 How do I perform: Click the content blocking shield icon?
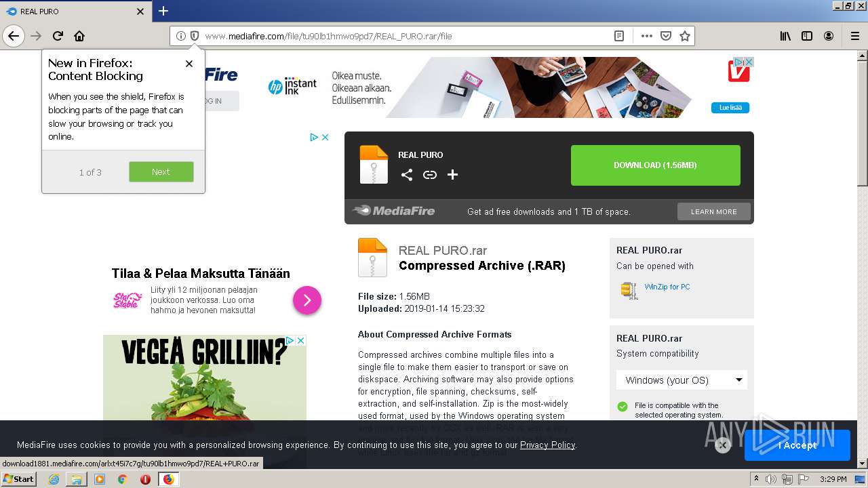click(195, 36)
